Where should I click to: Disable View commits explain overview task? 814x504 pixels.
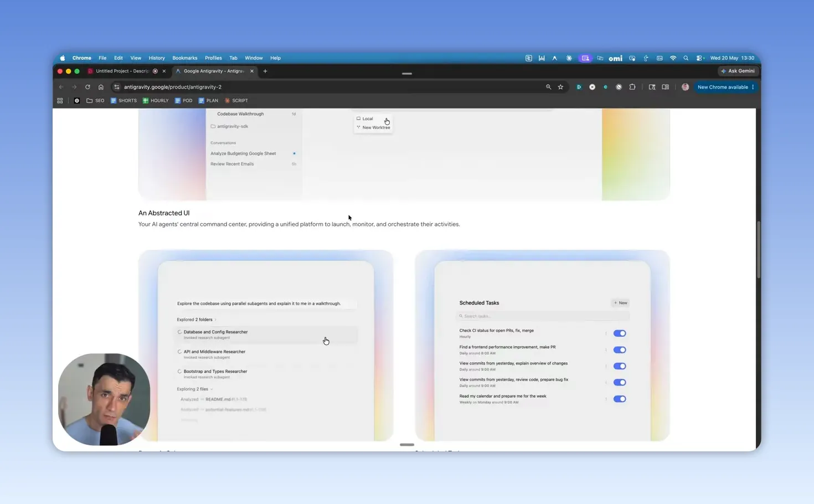(x=620, y=366)
